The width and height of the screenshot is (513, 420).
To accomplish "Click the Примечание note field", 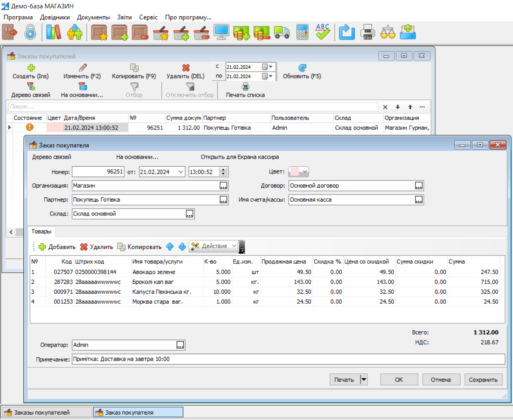I will [x=288, y=359].
